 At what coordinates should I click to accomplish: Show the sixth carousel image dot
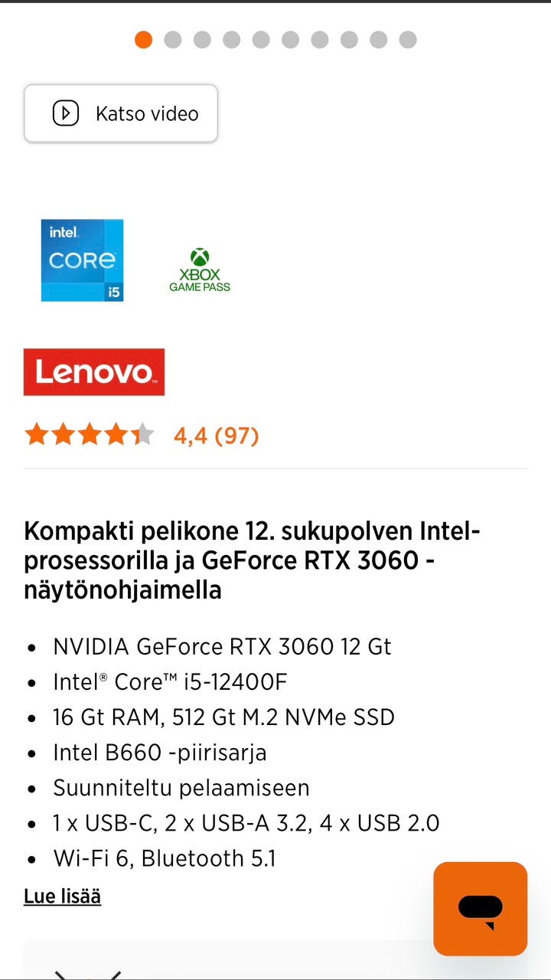(x=290, y=39)
